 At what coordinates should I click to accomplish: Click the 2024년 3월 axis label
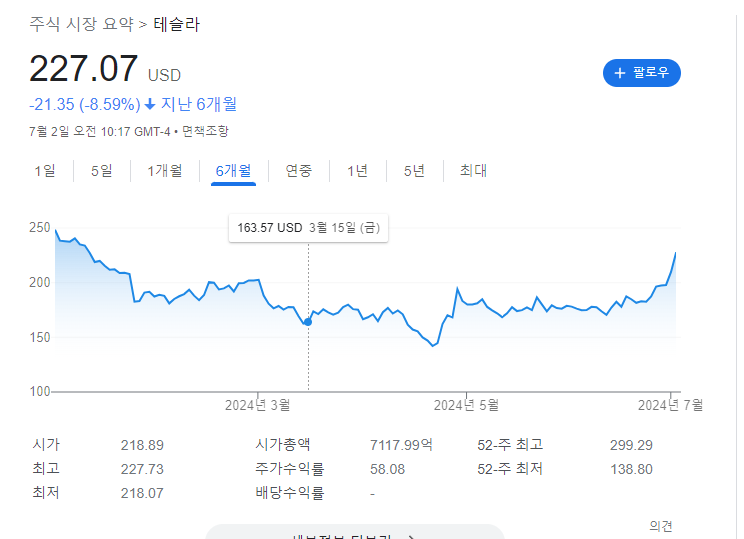[257, 405]
